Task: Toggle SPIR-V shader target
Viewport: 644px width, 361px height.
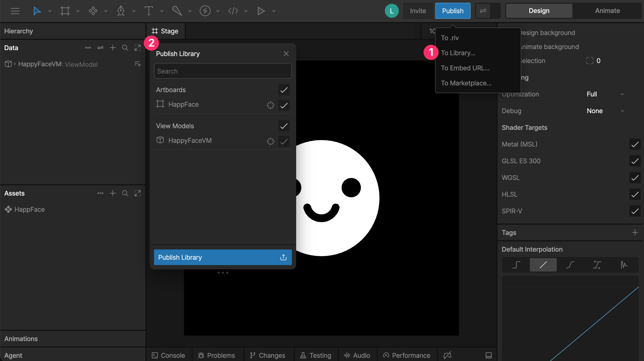Action: pos(635,211)
